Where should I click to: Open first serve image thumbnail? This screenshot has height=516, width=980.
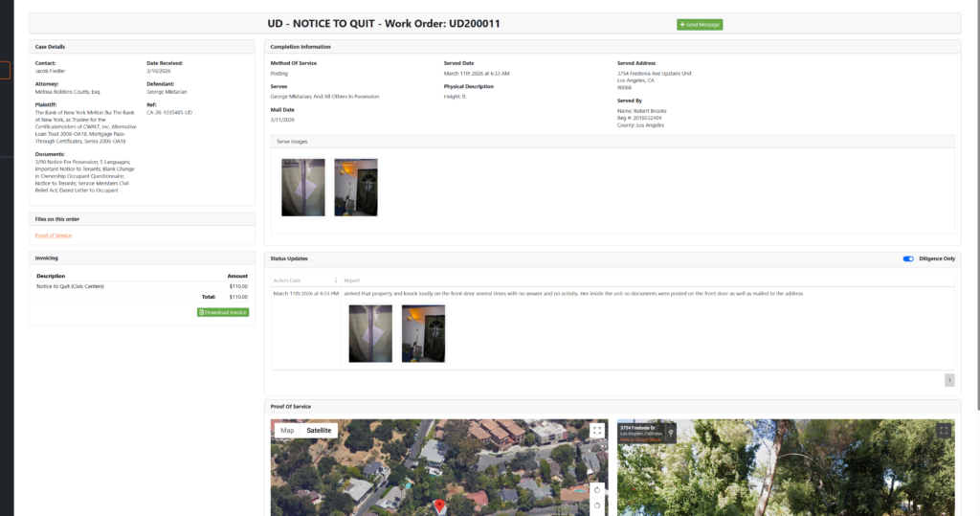pyautogui.click(x=303, y=188)
